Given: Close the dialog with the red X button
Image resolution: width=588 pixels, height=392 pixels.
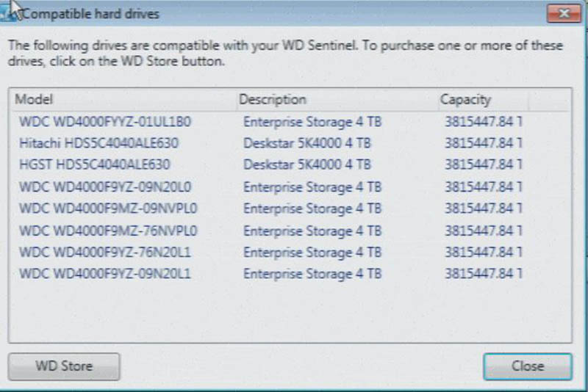Looking at the screenshot, I should coord(564,14).
